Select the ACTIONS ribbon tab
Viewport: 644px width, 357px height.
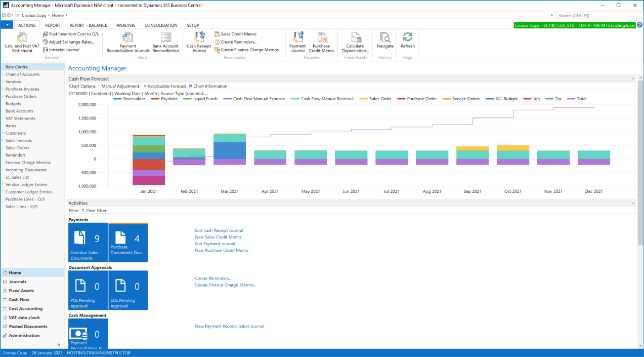click(x=27, y=25)
